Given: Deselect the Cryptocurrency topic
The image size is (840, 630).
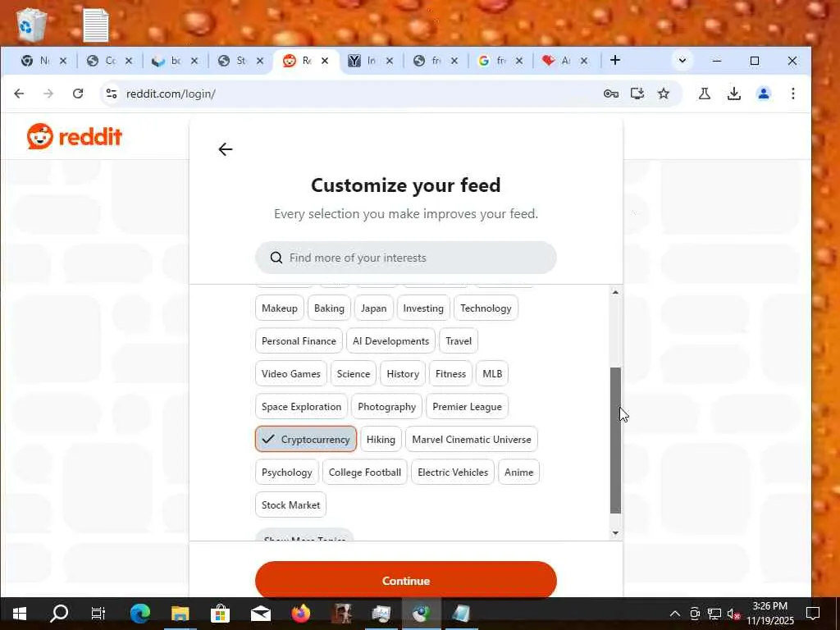Looking at the screenshot, I should tap(306, 440).
